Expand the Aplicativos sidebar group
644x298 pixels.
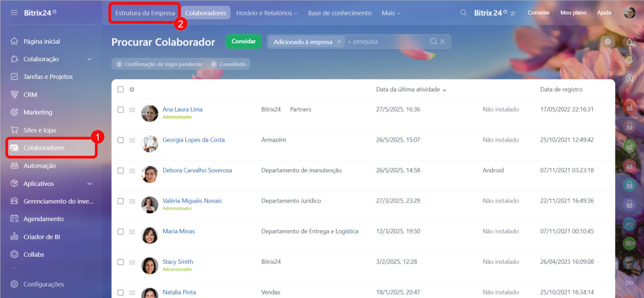(x=90, y=184)
